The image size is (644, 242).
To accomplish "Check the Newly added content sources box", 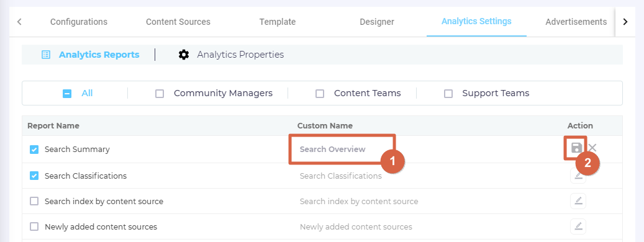I will pos(34,227).
